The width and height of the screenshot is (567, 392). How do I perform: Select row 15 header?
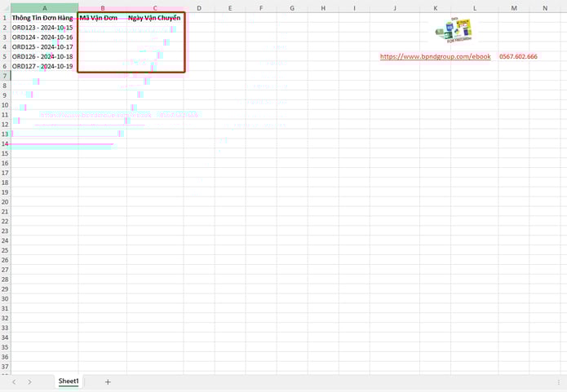[x=5, y=153]
